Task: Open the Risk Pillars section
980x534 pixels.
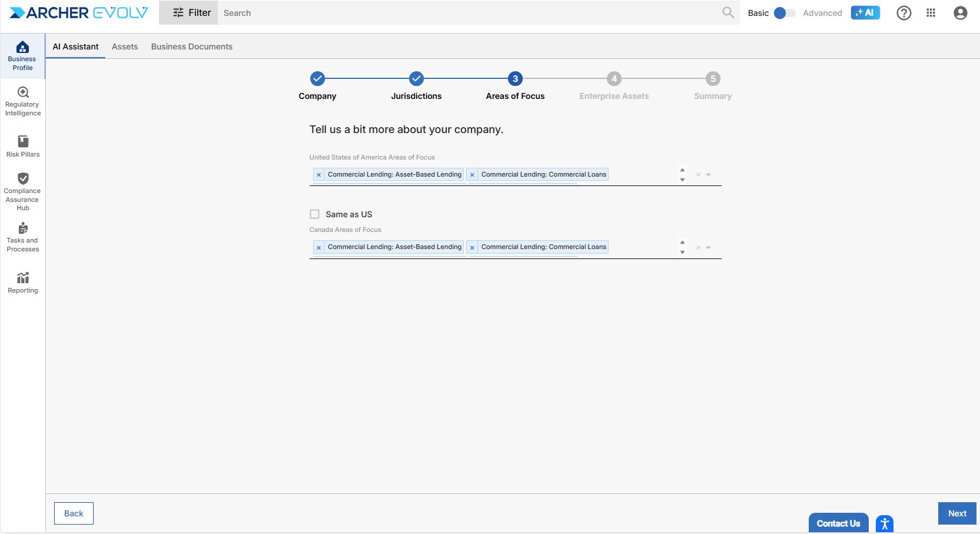Action: coord(23,146)
